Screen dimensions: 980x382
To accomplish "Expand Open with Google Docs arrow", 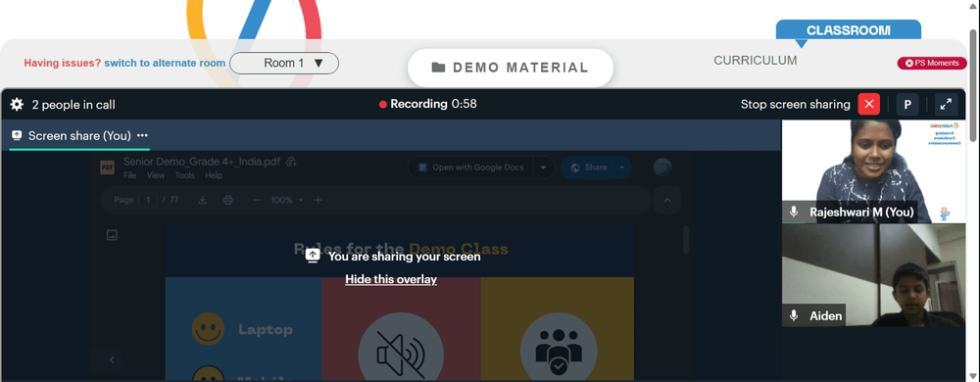I will coord(544,167).
